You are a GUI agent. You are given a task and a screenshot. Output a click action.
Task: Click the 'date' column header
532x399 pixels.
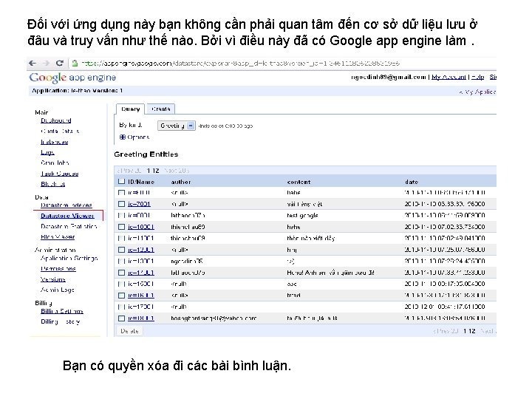412,182
